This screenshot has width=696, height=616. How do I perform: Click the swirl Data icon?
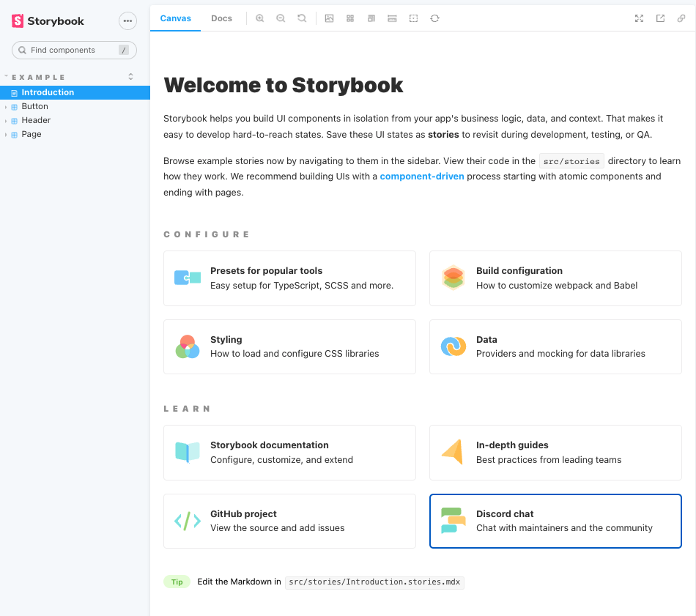click(453, 346)
